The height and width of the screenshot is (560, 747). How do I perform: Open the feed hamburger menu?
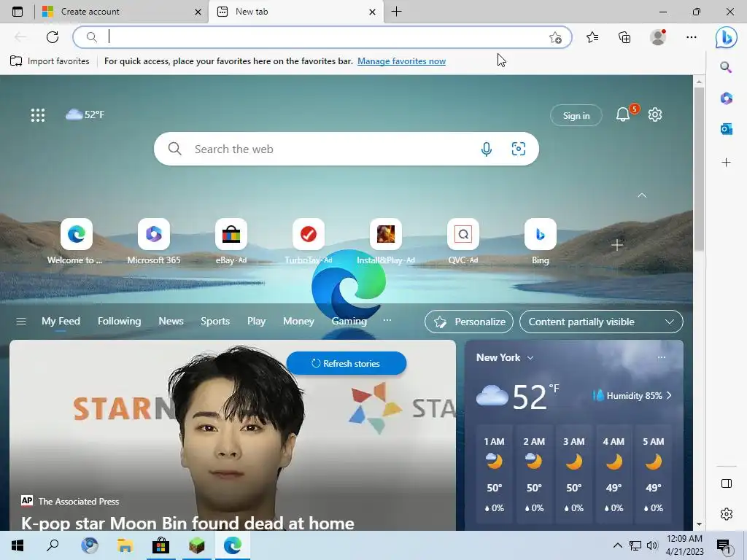click(x=21, y=322)
